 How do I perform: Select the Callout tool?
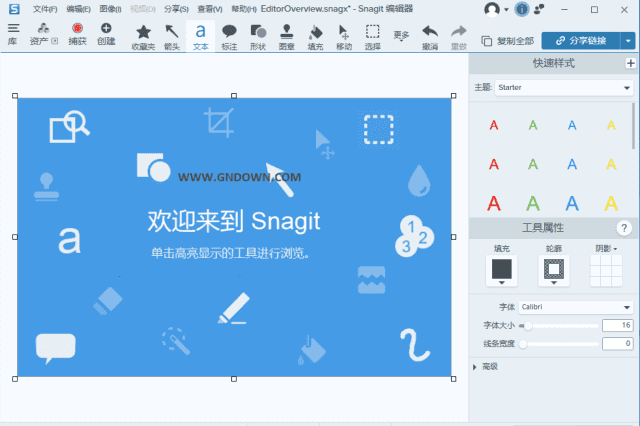229,37
